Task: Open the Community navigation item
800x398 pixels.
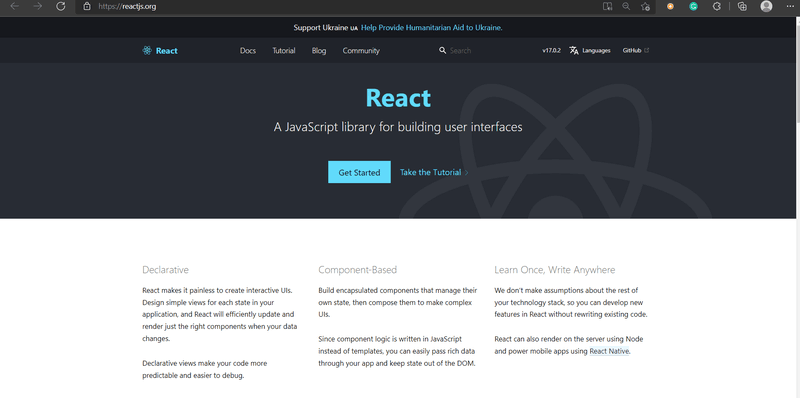Action: 361,51
